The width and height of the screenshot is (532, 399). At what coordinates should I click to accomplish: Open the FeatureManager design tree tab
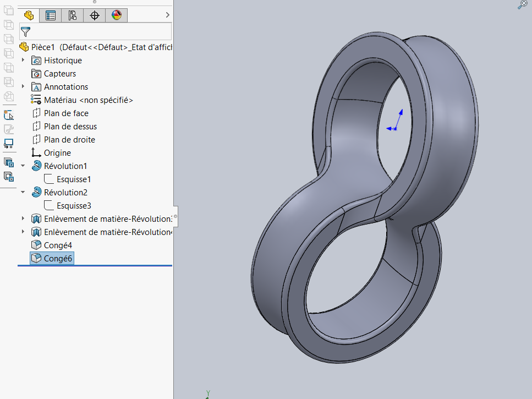[x=29, y=15]
